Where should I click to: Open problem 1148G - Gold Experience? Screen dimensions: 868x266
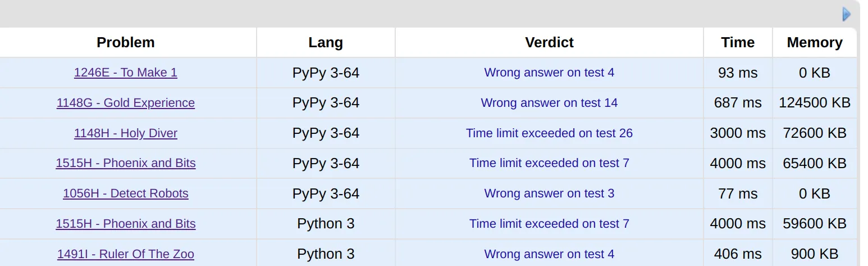126,103
